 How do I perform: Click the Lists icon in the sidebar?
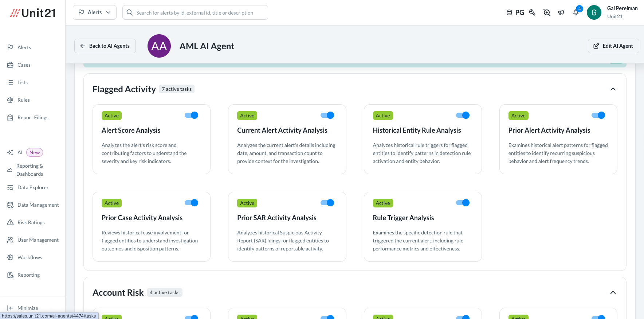10,82
